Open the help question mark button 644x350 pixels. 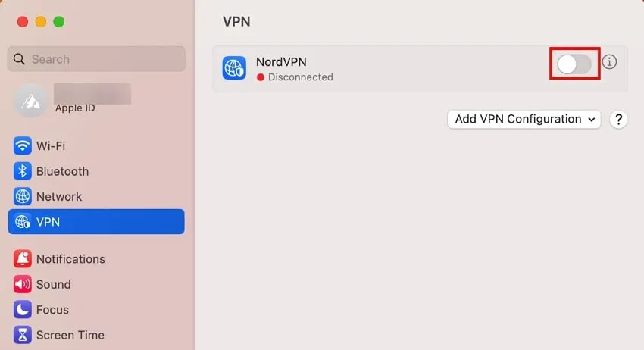point(618,119)
